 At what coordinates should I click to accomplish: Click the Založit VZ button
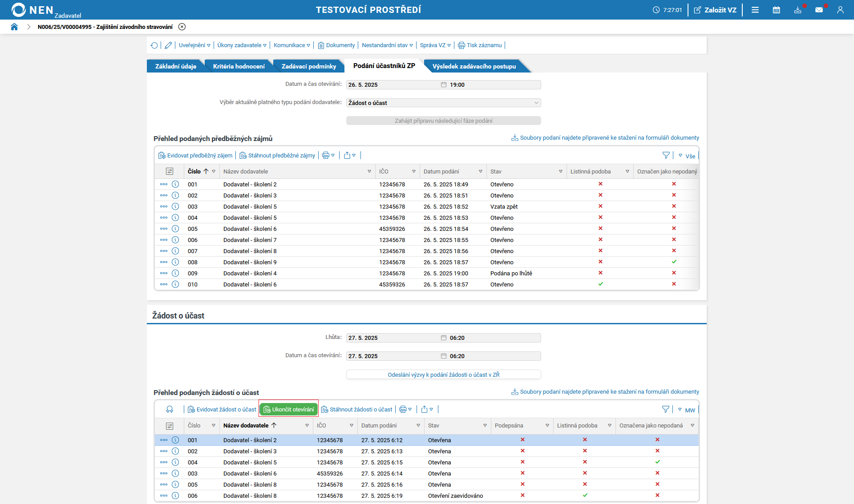point(716,10)
